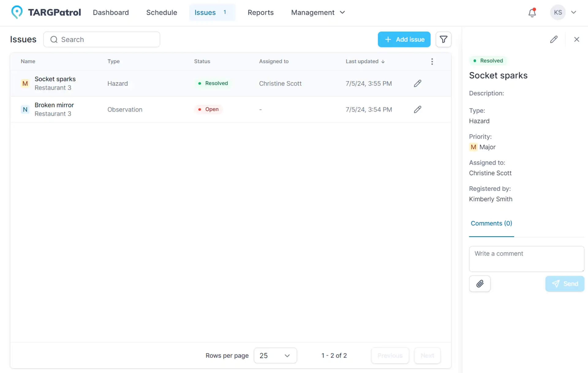Viewport: 588px width, 373px height.
Task: Switch to the Schedule page
Action: point(161,13)
